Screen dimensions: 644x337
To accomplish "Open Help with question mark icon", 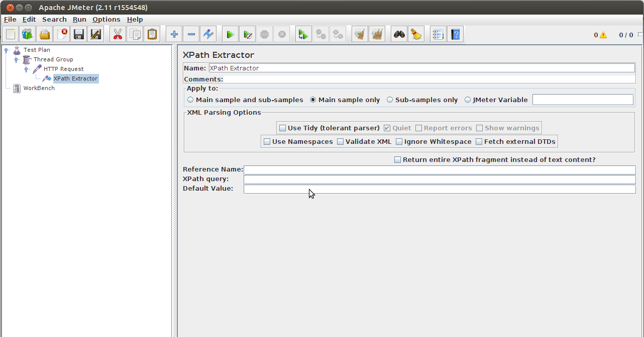I will point(456,35).
